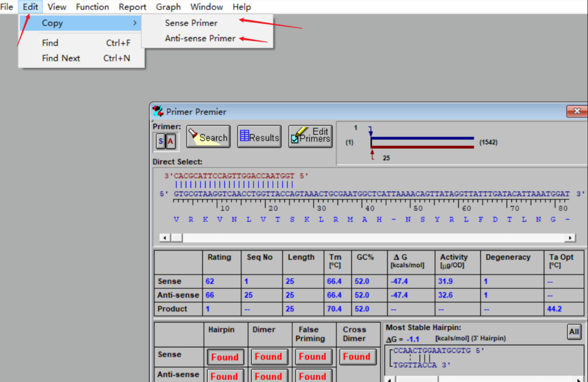Click the Sense ΔG value -47.4
The width and height of the screenshot is (588, 382).
click(x=399, y=281)
